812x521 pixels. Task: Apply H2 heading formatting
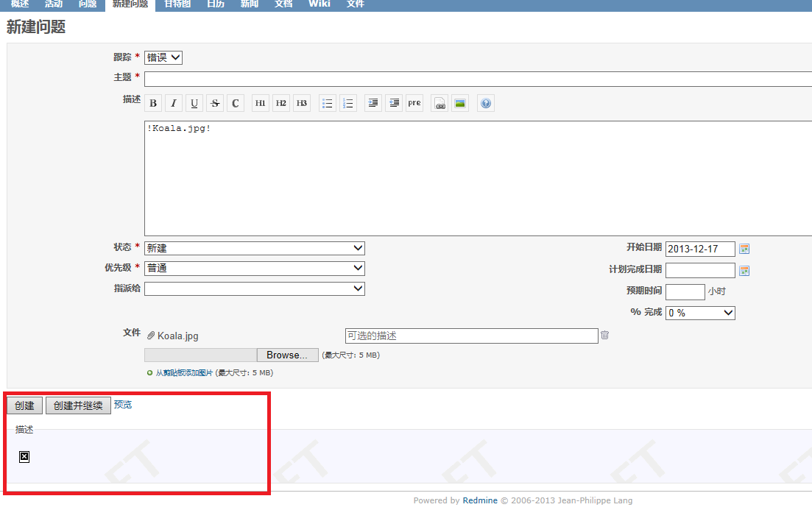click(x=281, y=104)
